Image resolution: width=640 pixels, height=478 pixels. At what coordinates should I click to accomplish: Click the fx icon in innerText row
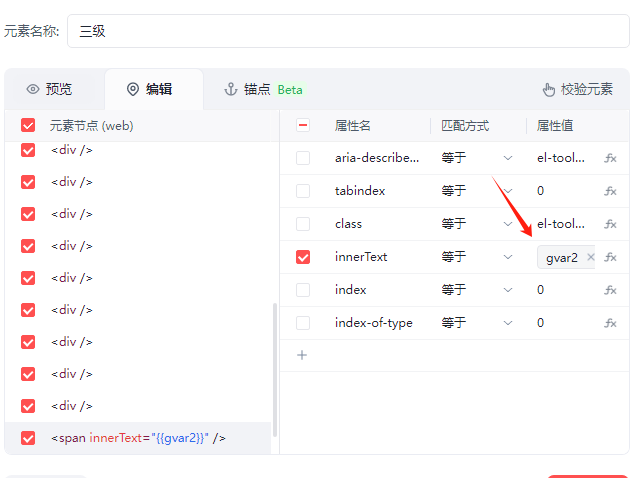610,257
